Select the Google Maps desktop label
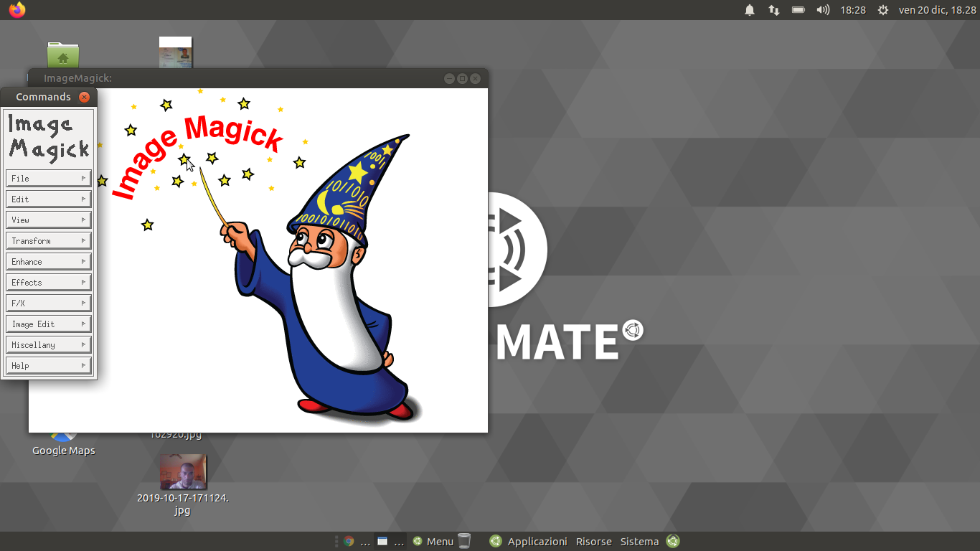 pos(64,451)
